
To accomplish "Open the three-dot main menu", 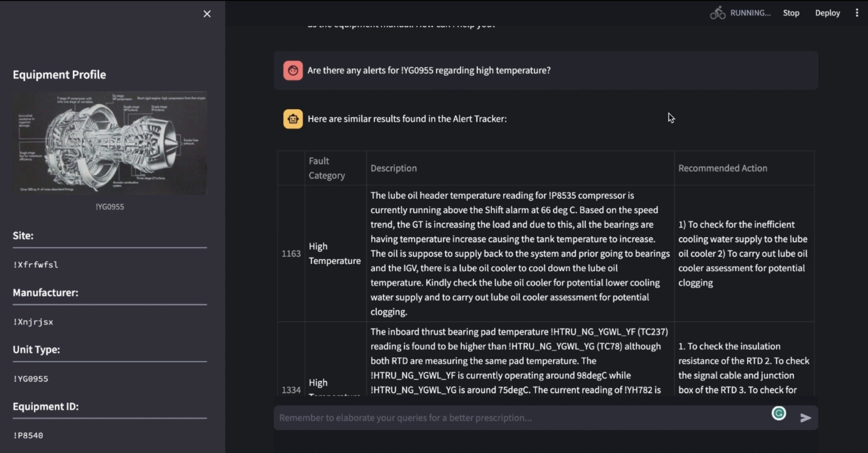I will click(x=857, y=13).
